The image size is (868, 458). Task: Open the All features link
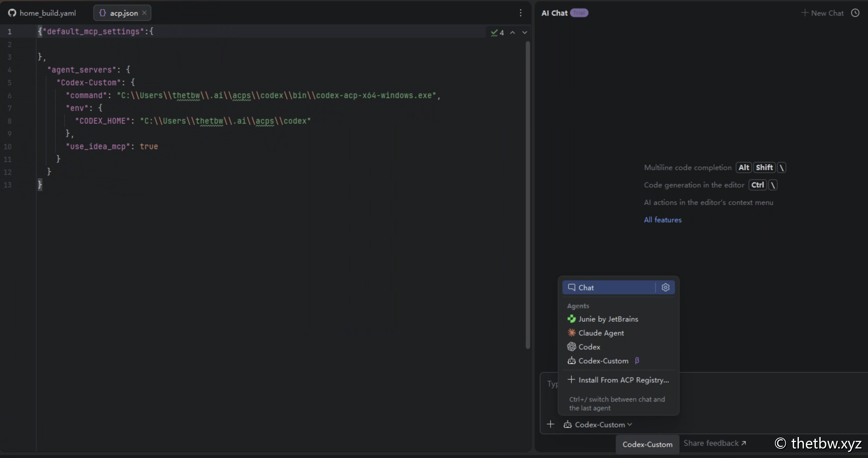662,220
